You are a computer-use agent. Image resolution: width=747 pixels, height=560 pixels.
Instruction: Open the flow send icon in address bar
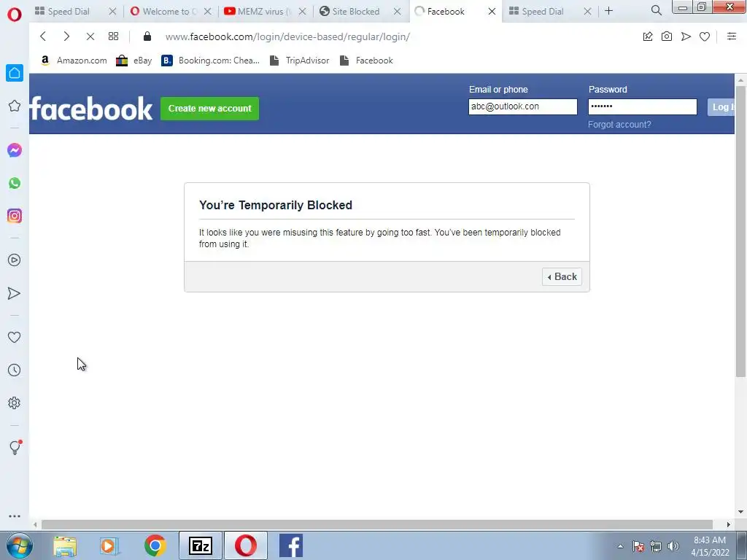point(686,36)
